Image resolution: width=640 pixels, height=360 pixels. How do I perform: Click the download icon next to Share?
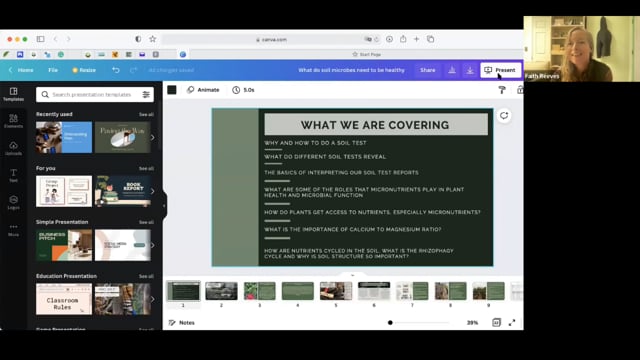[452, 70]
